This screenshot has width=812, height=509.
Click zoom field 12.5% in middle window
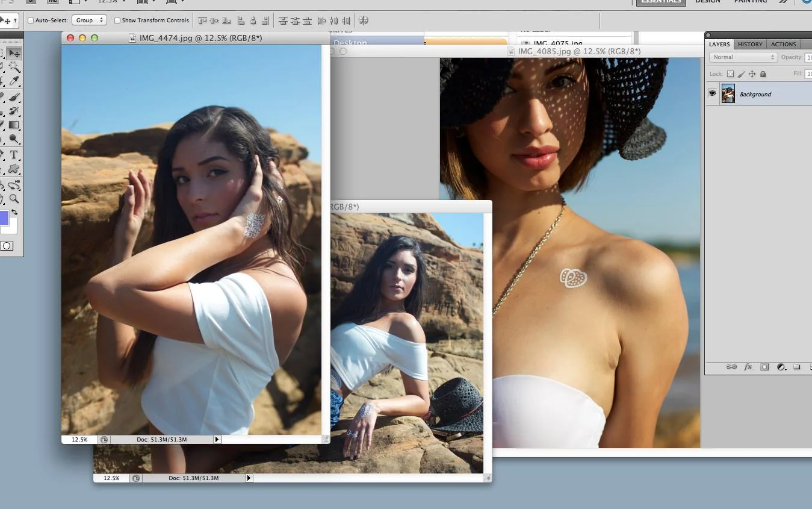(x=111, y=478)
